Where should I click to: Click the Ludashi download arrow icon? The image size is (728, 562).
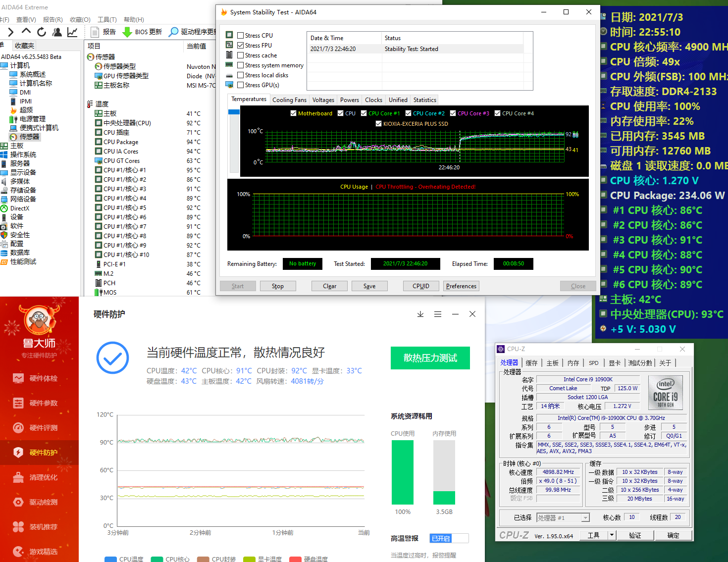420,314
